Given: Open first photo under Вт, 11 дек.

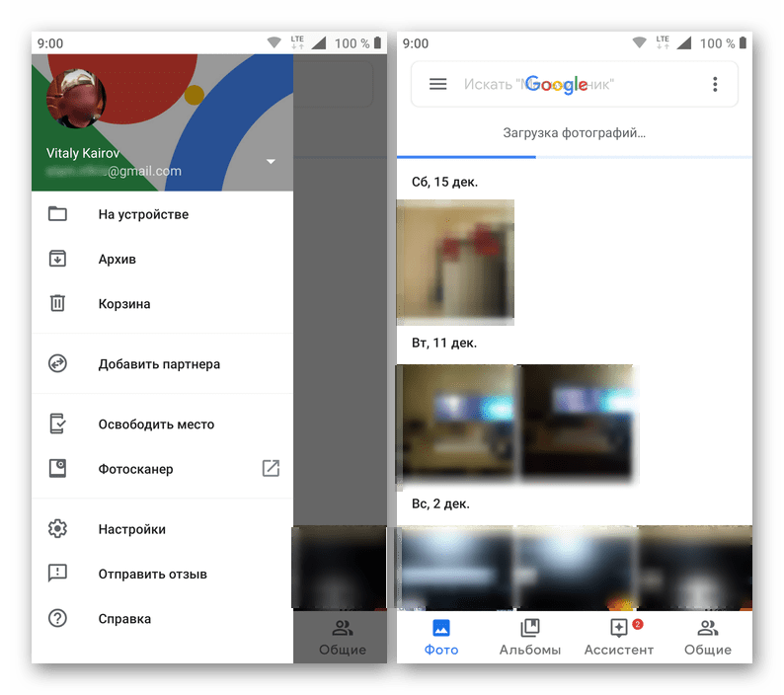Looking at the screenshot, I should pos(454,423).
